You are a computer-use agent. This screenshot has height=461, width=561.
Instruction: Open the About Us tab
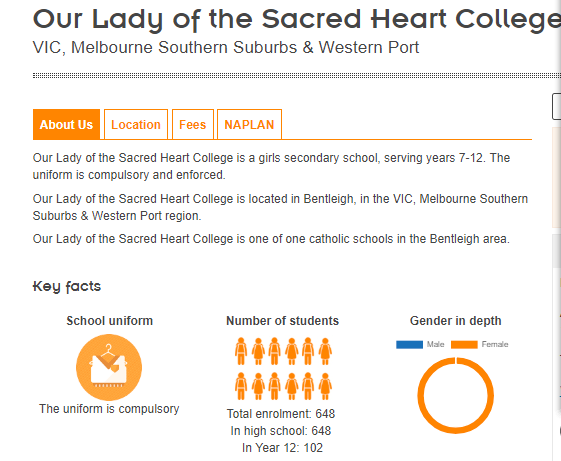66,124
